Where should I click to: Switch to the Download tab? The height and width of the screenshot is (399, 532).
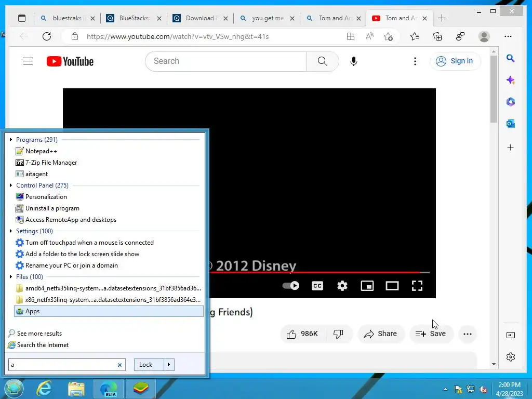pyautogui.click(x=200, y=18)
